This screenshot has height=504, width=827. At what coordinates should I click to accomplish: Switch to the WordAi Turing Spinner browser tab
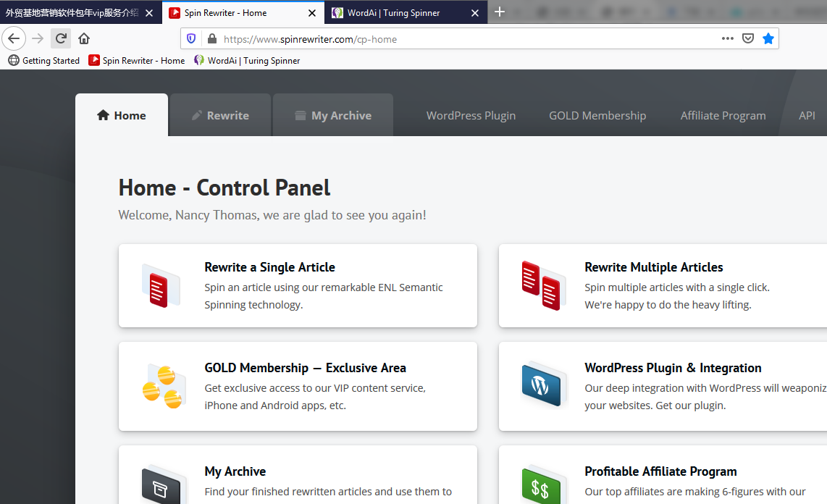[407, 12]
